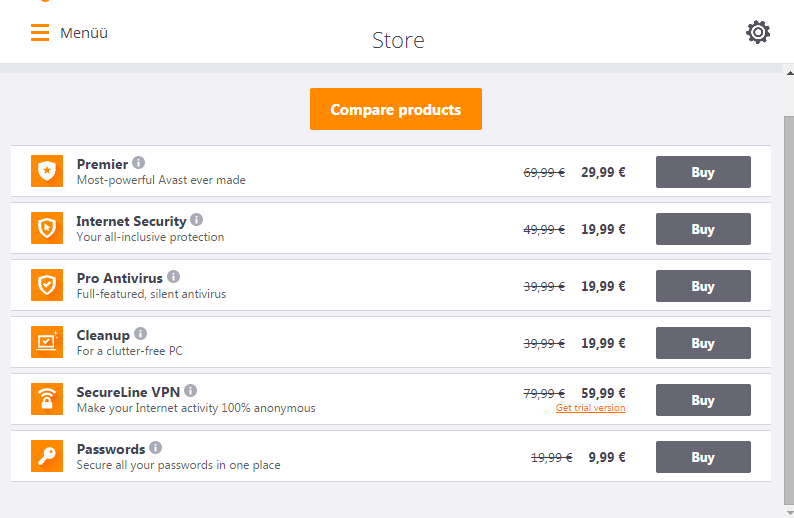Show info for Cleanup
This screenshot has height=518, width=794.
point(140,334)
